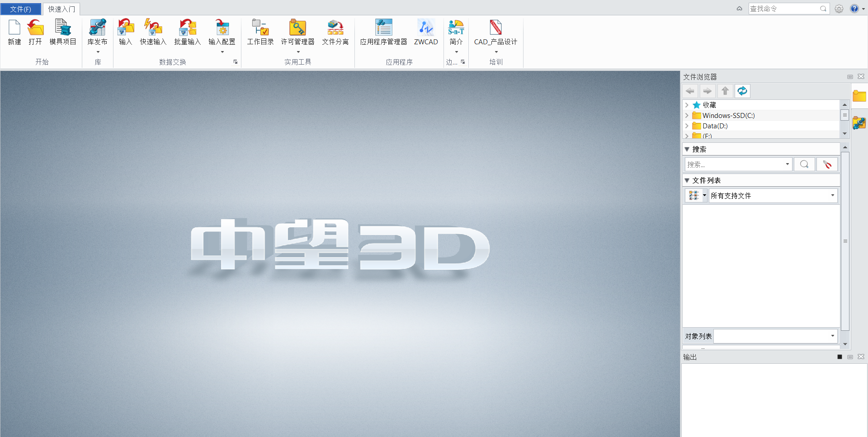Expand the Data(D:) drive node
This screenshot has height=437, width=868.
pos(687,126)
